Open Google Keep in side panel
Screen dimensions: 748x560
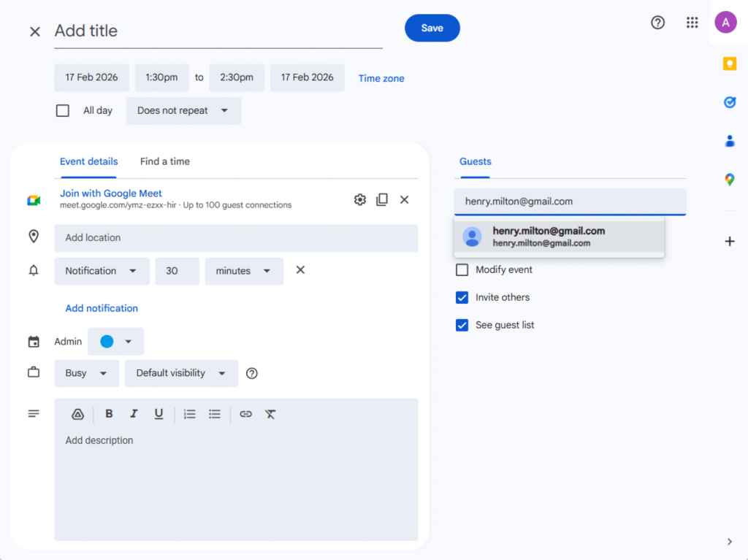click(729, 64)
